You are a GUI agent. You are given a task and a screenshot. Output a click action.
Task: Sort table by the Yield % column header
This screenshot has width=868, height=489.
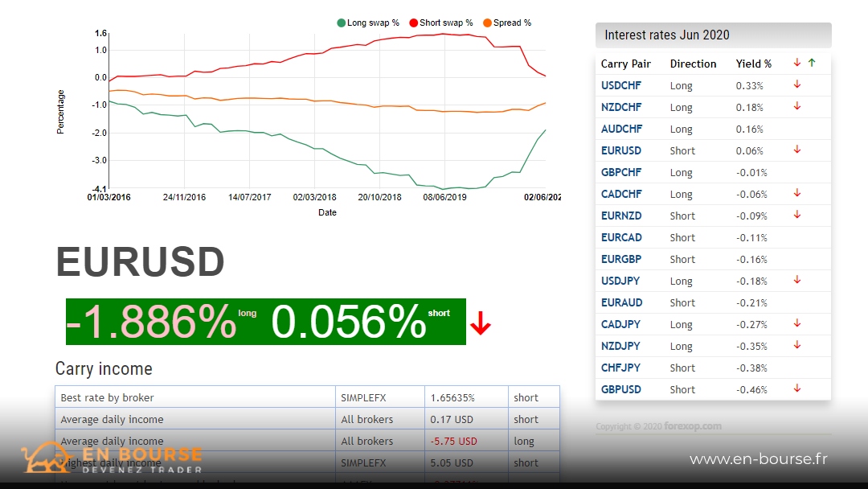pyautogui.click(x=753, y=64)
